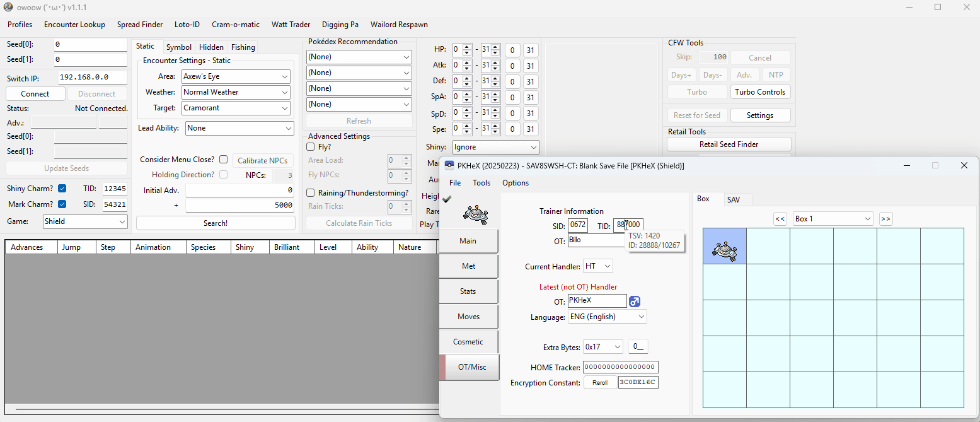The width and height of the screenshot is (980, 422).
Task: Open the PKHeX File menu
Action: (x=455, y=183)
